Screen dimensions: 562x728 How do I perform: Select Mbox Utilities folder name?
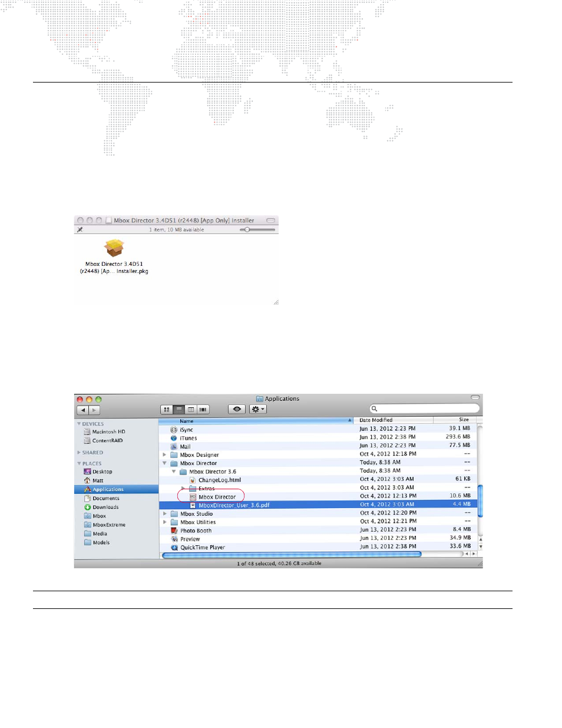[x=198, y=522]
